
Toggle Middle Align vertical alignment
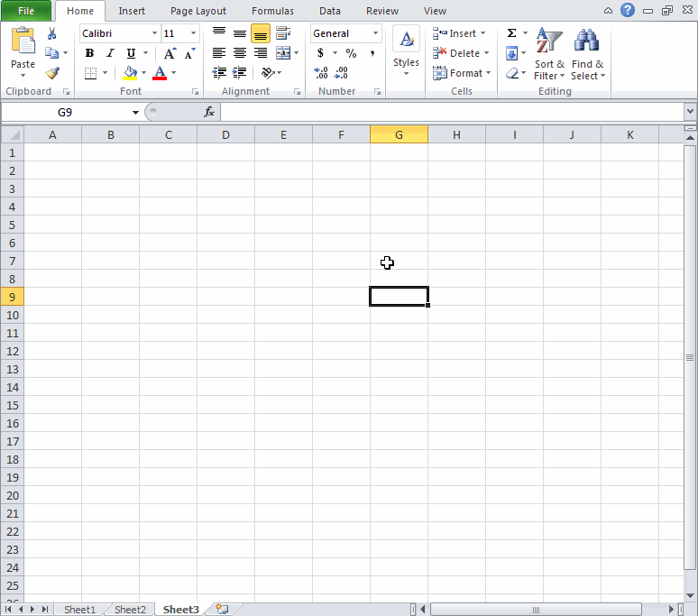click(x=240, y=33)
